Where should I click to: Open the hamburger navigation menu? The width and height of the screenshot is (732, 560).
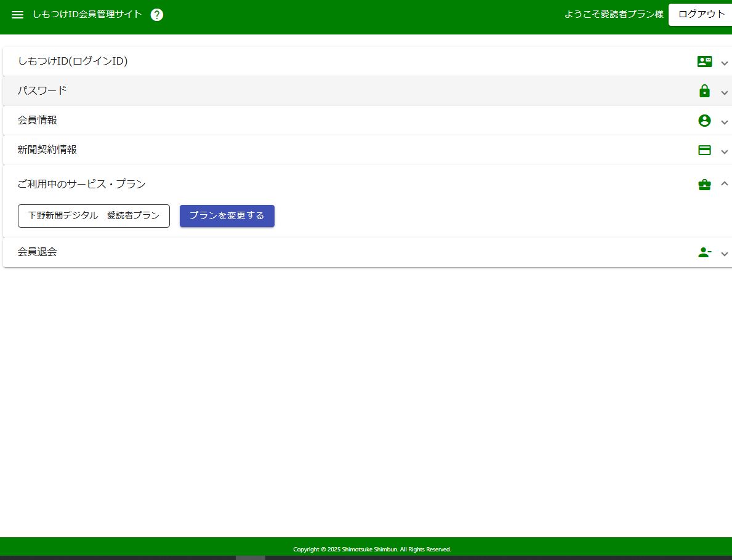(17, 15)
